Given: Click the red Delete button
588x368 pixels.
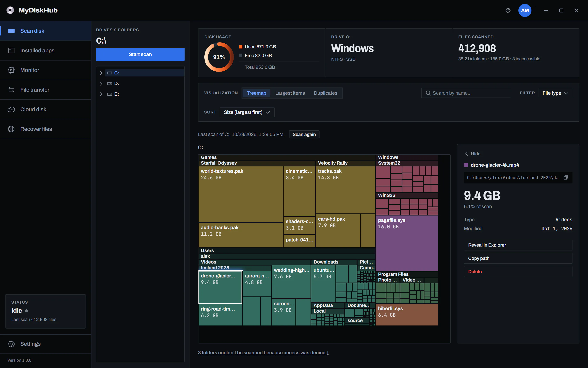Looking at the screenshot, I should point(518,272).
